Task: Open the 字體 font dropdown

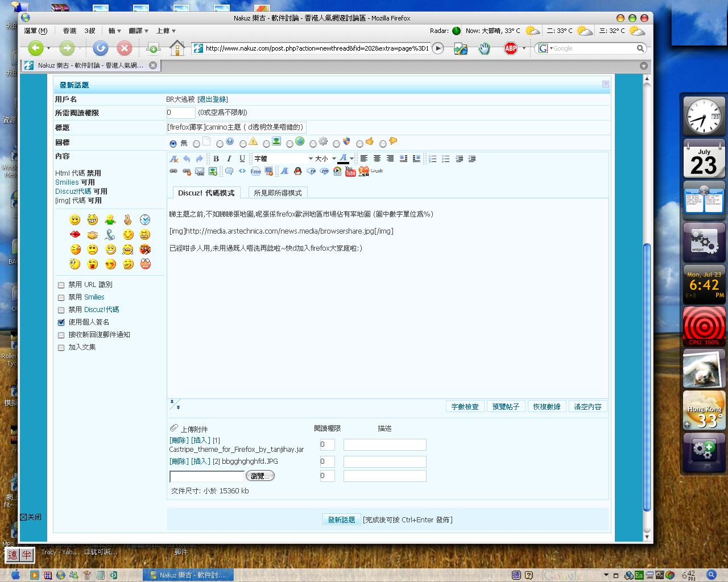Action: point(283,159)
